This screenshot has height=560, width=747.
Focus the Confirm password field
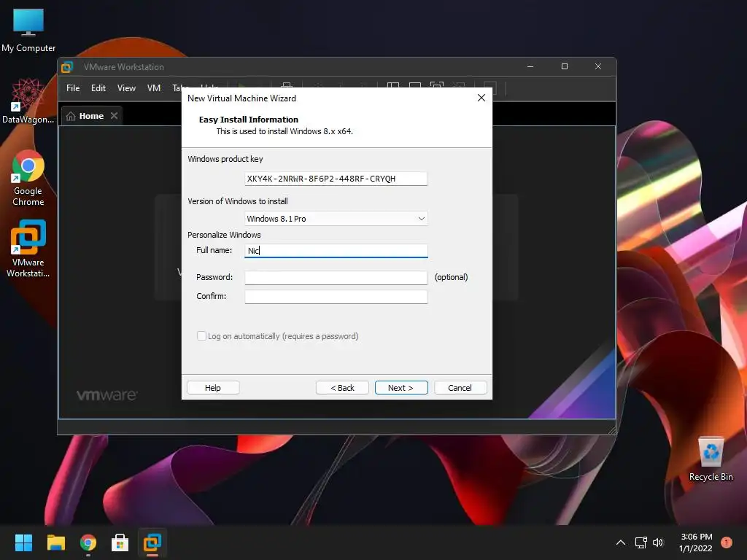pos(336,297)
